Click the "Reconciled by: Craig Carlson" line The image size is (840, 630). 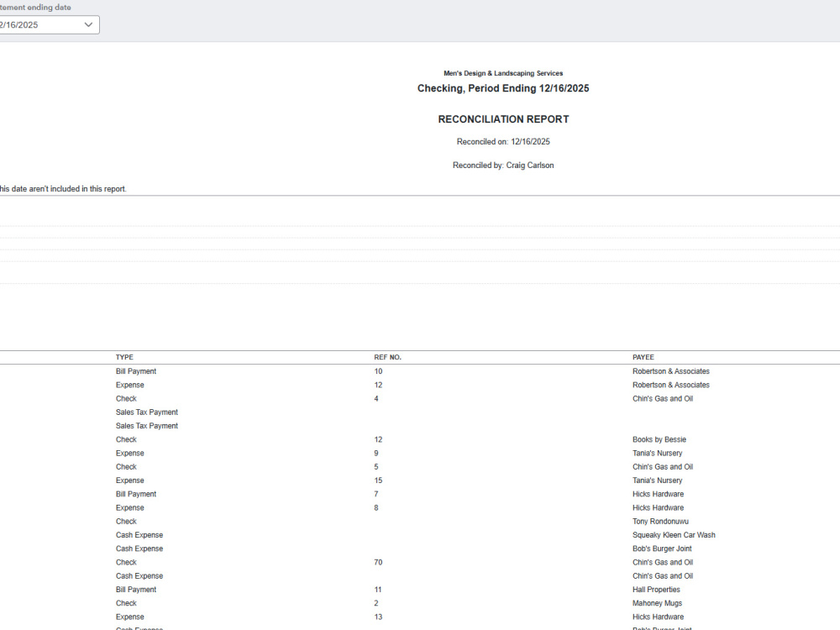(x=503, y=165)
